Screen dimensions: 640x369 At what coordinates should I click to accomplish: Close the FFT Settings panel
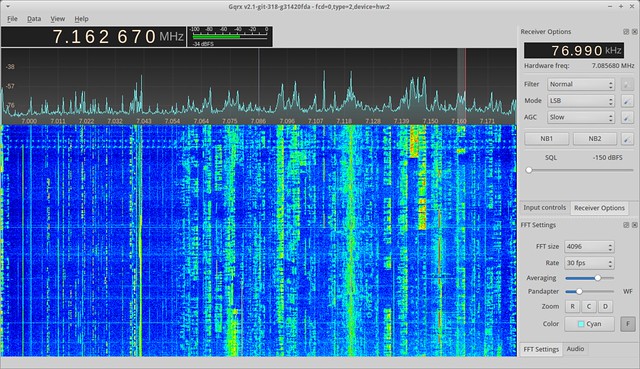pos(635,225)
